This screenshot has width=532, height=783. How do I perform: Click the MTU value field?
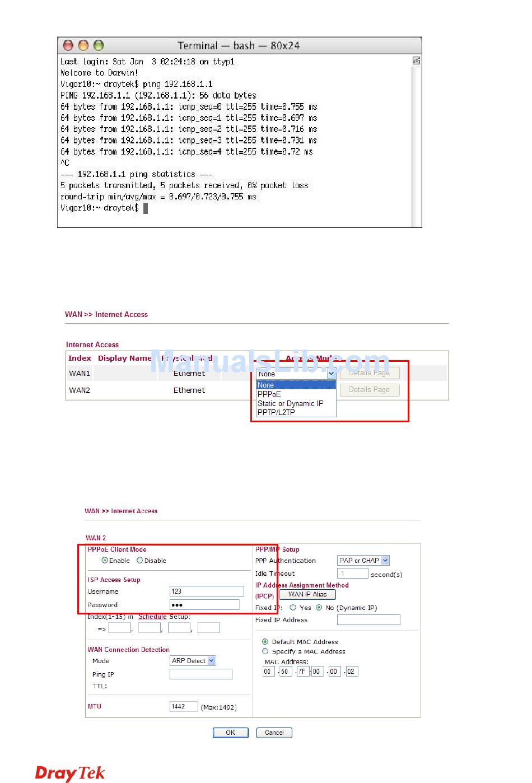(184, 707)
